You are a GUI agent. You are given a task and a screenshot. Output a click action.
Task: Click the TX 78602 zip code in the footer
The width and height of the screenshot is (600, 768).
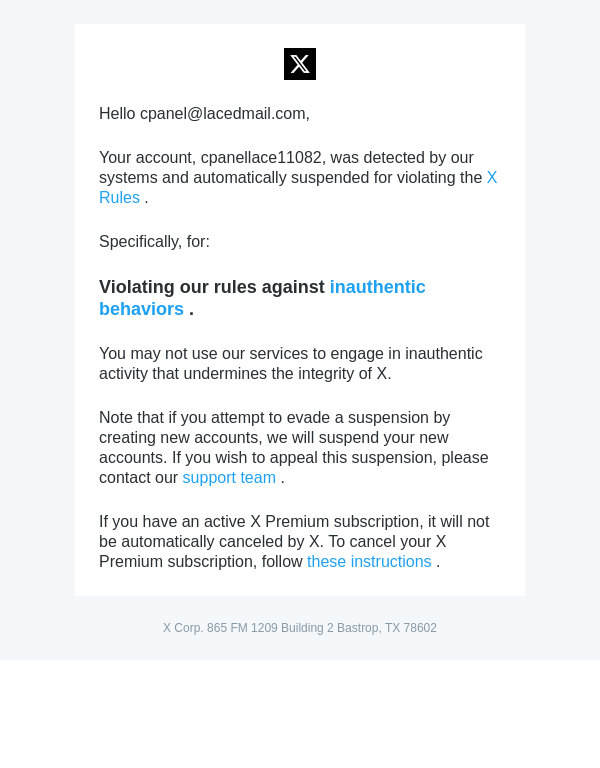pos(411,628)
